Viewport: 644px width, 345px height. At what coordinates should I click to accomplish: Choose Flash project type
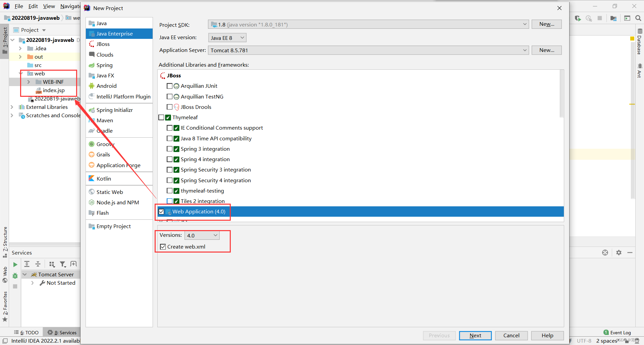click(119, 213)
